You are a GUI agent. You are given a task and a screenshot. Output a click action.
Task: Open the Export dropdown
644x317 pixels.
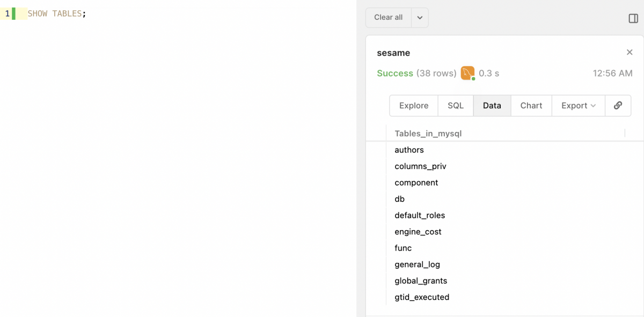click(578, 105)
